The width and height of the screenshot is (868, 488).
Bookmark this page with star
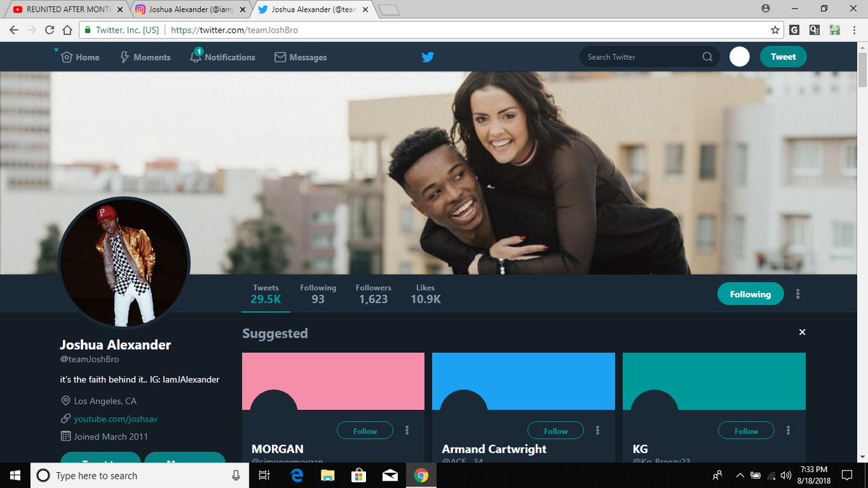[x=775, y=30]
